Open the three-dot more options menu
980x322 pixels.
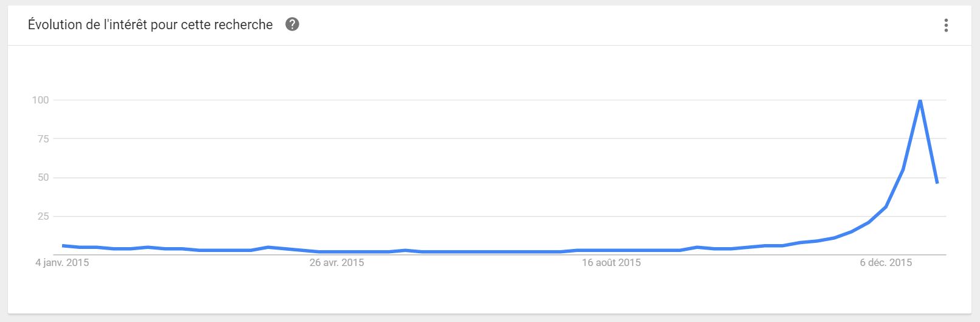(945, 25)
